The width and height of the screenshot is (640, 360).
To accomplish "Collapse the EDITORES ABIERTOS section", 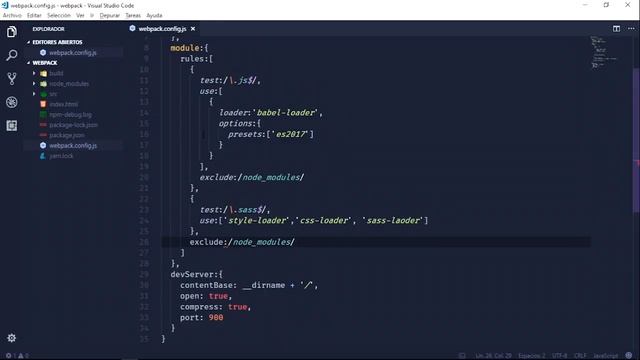I will [29, 42].
